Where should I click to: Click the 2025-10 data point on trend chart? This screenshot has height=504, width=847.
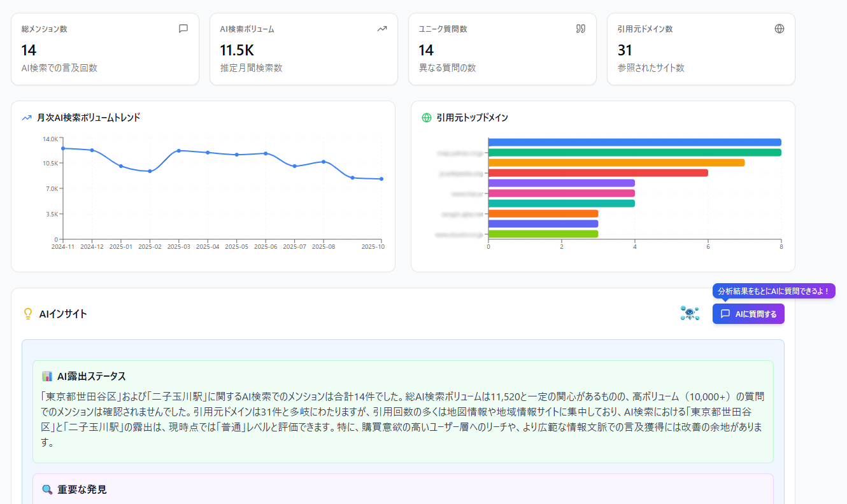[381, 179]
